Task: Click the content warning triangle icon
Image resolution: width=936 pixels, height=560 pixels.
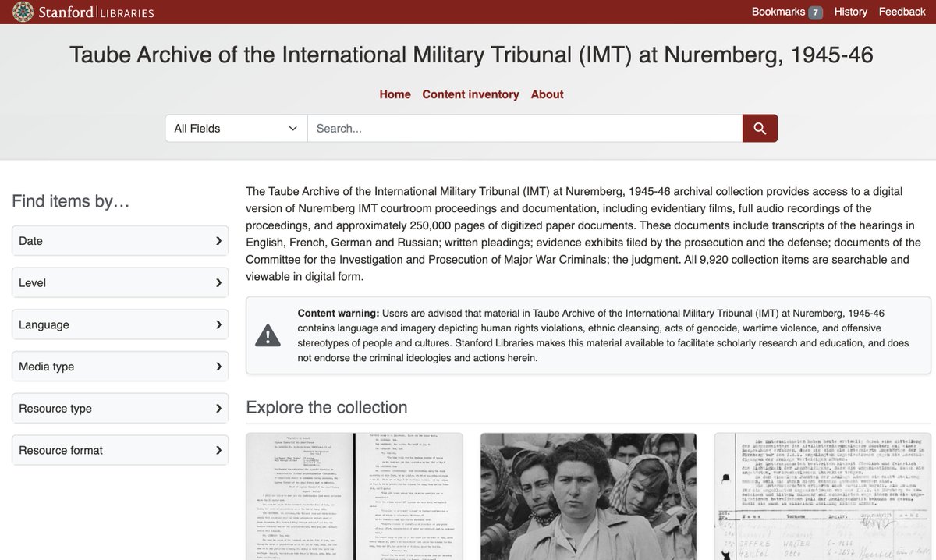Action: pyautogui.click(x=268, y=335)
